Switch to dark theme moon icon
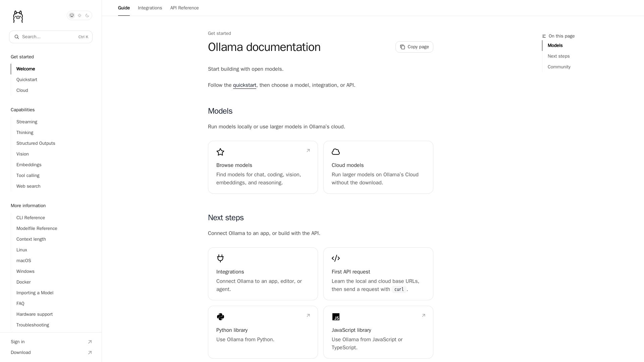This screenshot has width=644, height=362. 87,15
